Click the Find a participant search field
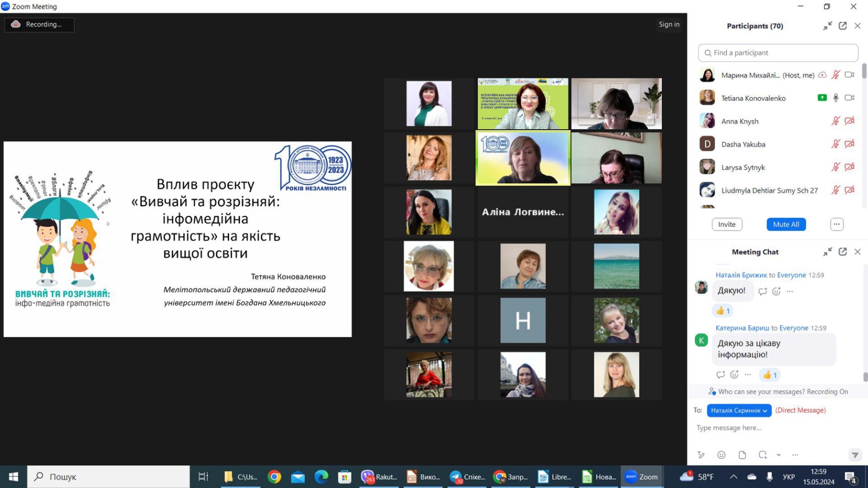Image resolution: width=868 pixels, height=488 pixels. [x=778, y=53]
